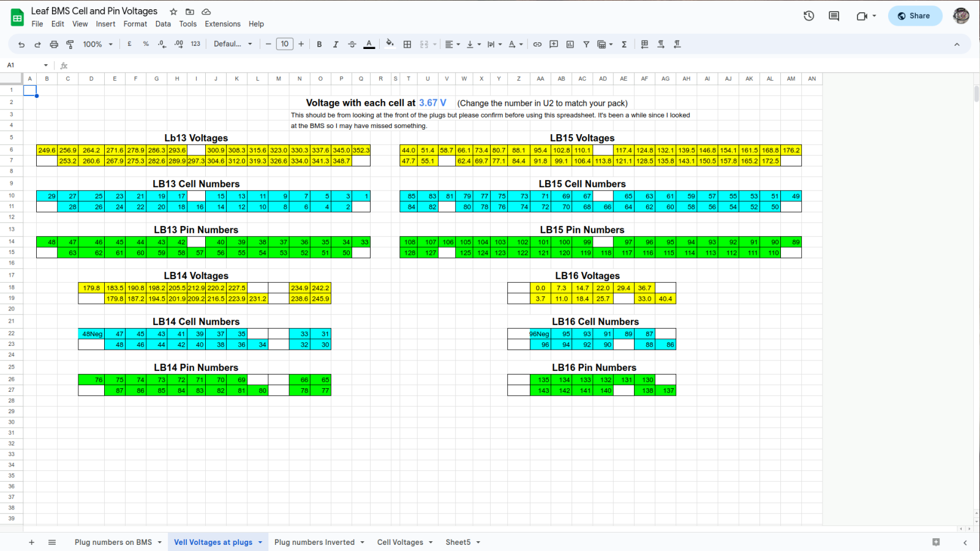This screenshot has width=980, height=551.
Task: Switch to Plug numbers on BMS tab
Action: [113, 542]
